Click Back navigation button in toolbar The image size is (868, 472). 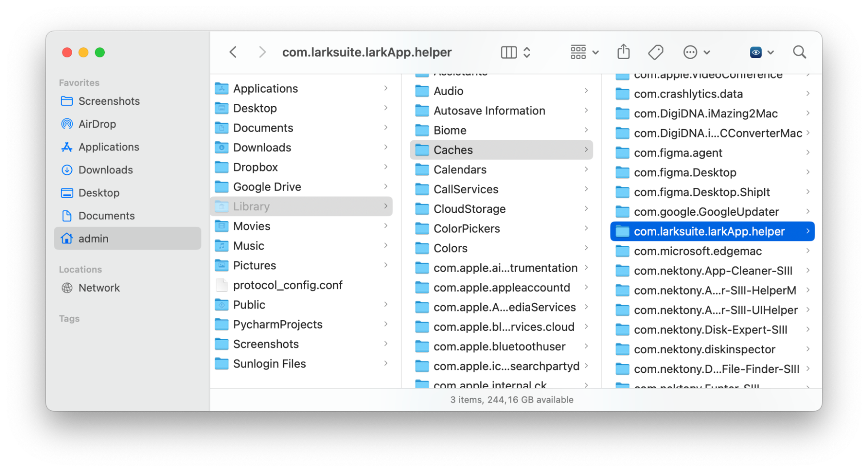[x=234, y=51]
